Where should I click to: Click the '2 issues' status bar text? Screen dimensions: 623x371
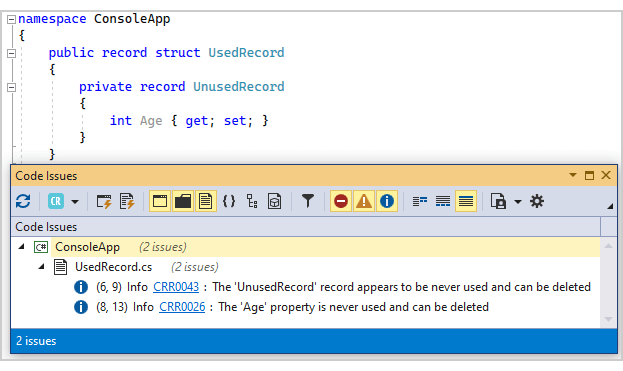[x=36, y=341]
